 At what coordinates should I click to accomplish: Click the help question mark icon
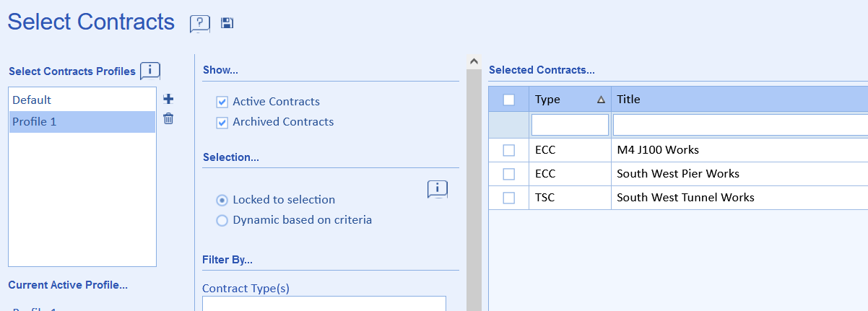(200, 23)
